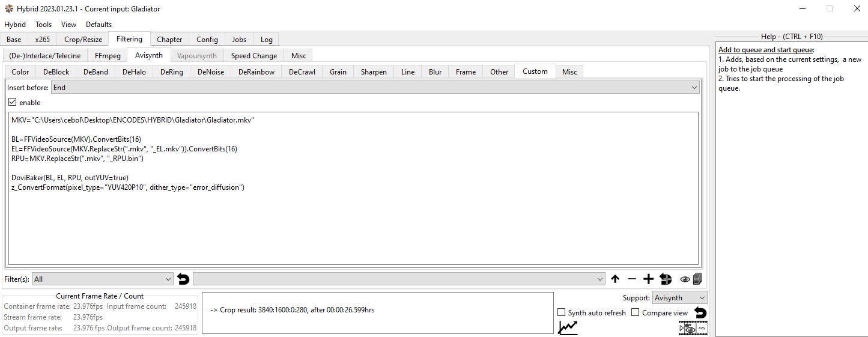Click the DoviBaker script line
The height and width of the screenshot is (337, 868).
tap(70, 177)
